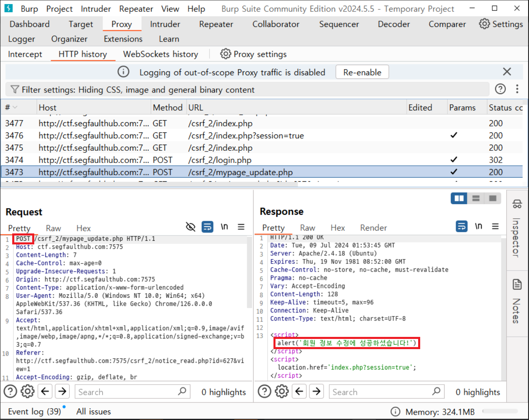Click the Request search magnifier icon
The height and width of the screenshot is (420, 529).
point(182,391)
